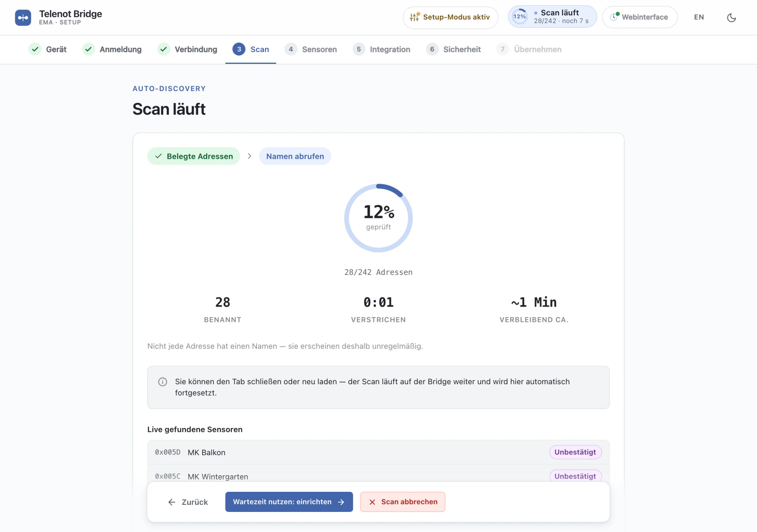Image resolution: width=757 pixels, height=532 pixels.
Task: Open the Integration step
Action: [381, 49]
